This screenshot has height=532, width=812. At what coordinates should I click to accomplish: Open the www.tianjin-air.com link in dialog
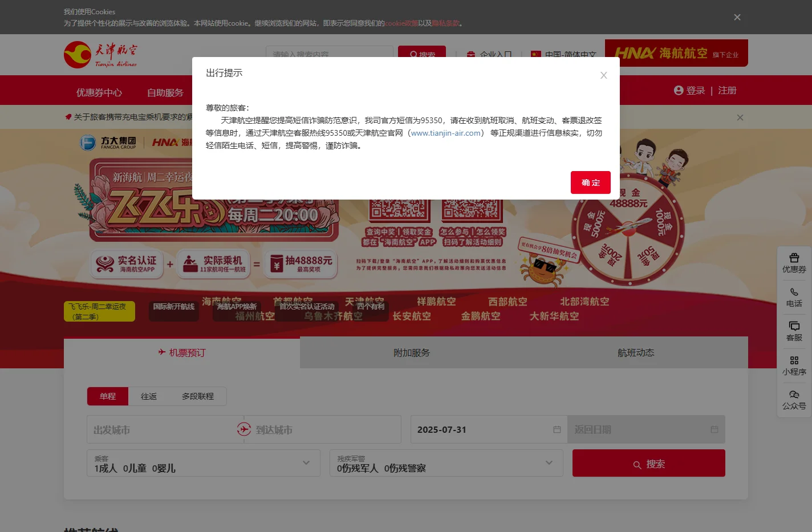point(446,133)
